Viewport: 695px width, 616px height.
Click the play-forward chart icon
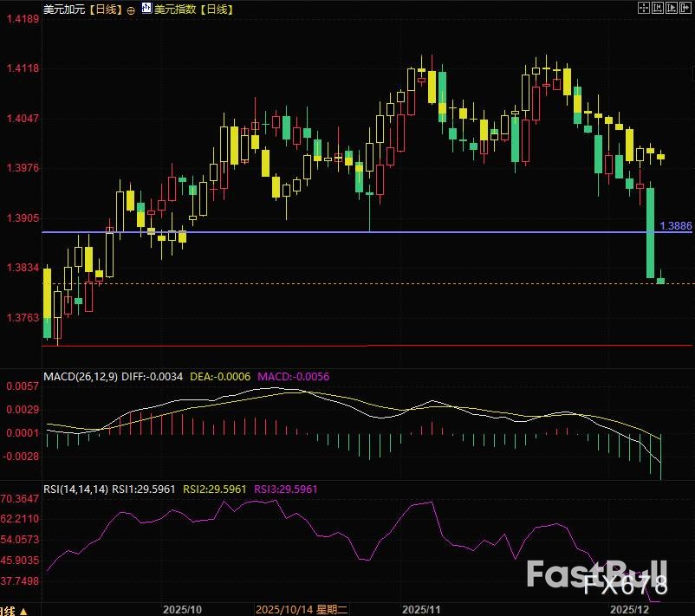[670, 8]
